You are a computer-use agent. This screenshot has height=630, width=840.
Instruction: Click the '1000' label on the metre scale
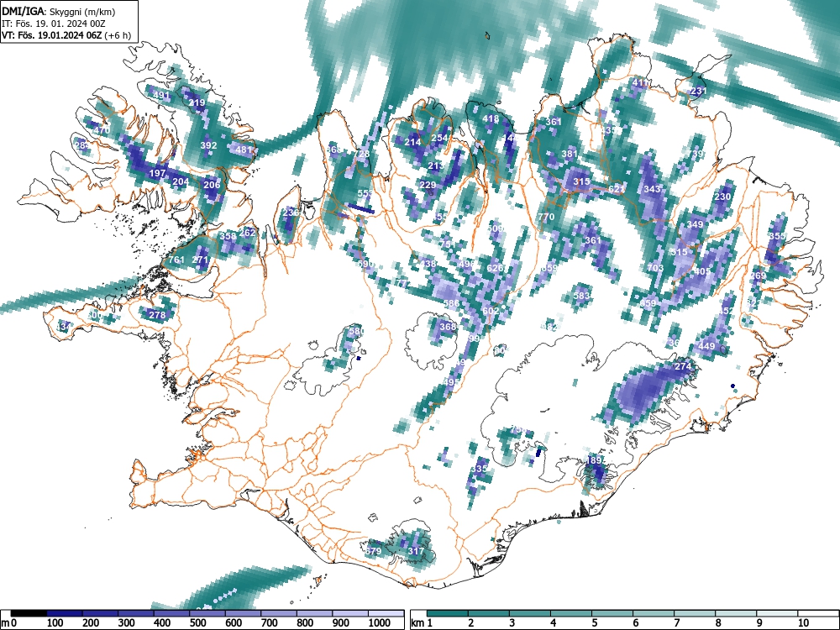379,623
